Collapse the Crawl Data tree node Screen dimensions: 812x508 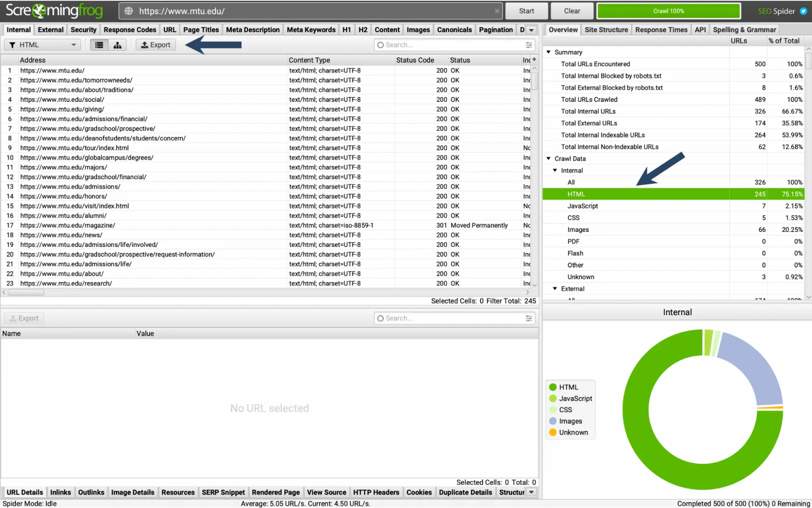coord(548,158)
